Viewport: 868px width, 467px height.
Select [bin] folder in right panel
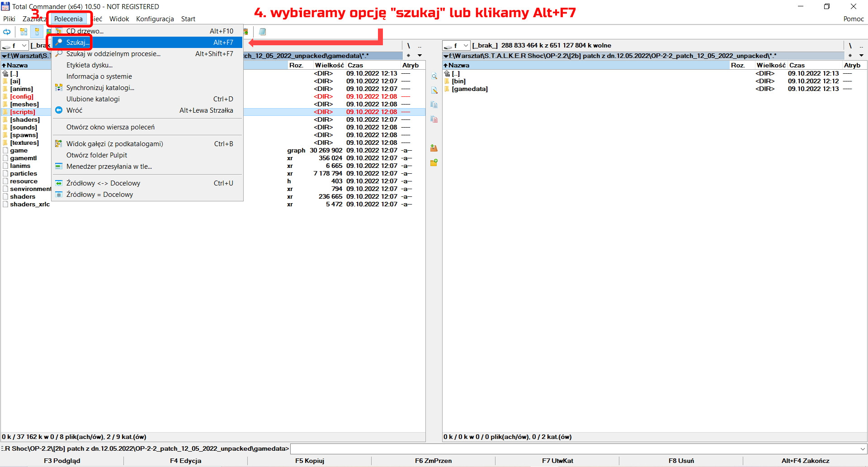[x=459, y=81]
